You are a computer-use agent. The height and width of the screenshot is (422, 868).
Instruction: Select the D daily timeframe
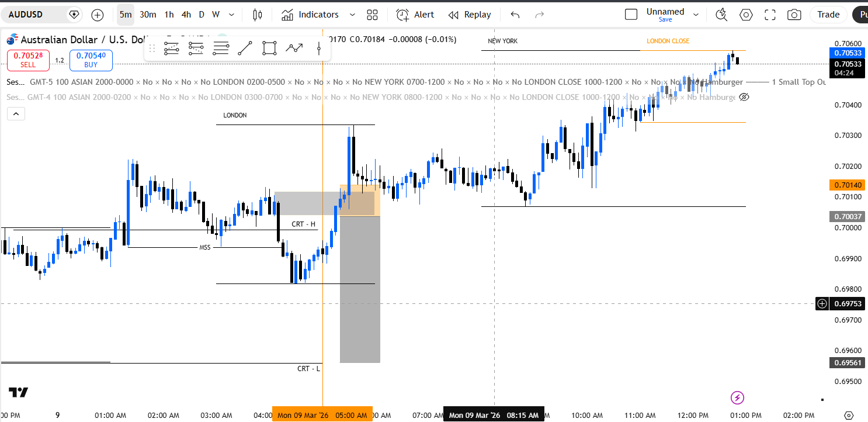tap(202, 15)
